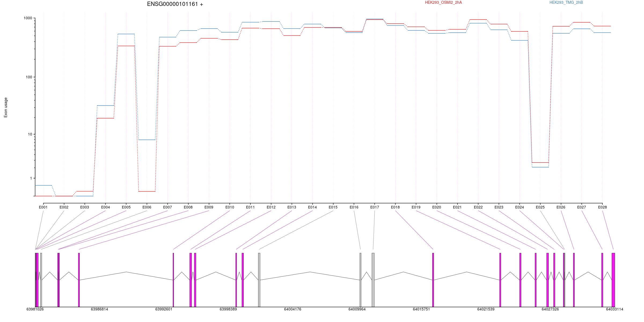This screenshot has height=322, width=644.
Task: Select exon label E004
Action: [105, 207]
